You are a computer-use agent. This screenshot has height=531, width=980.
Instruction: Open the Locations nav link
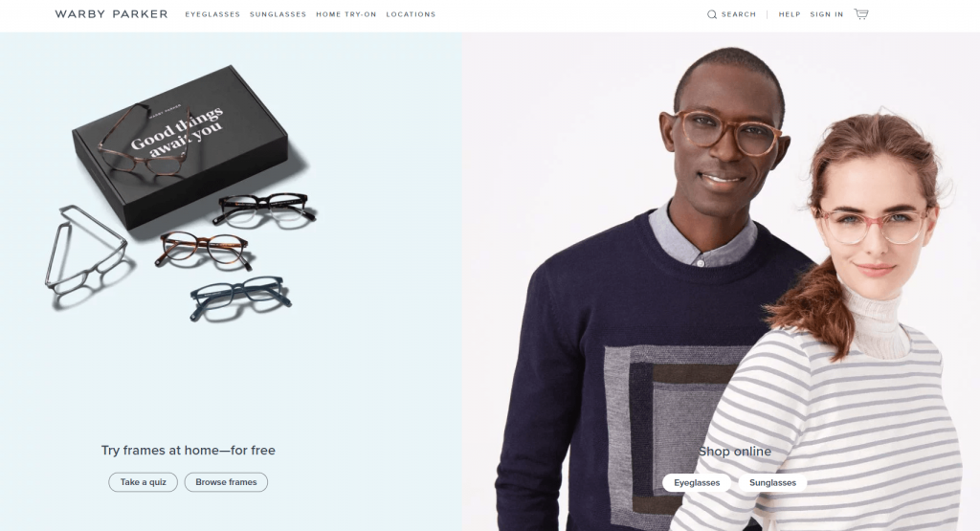411,14
